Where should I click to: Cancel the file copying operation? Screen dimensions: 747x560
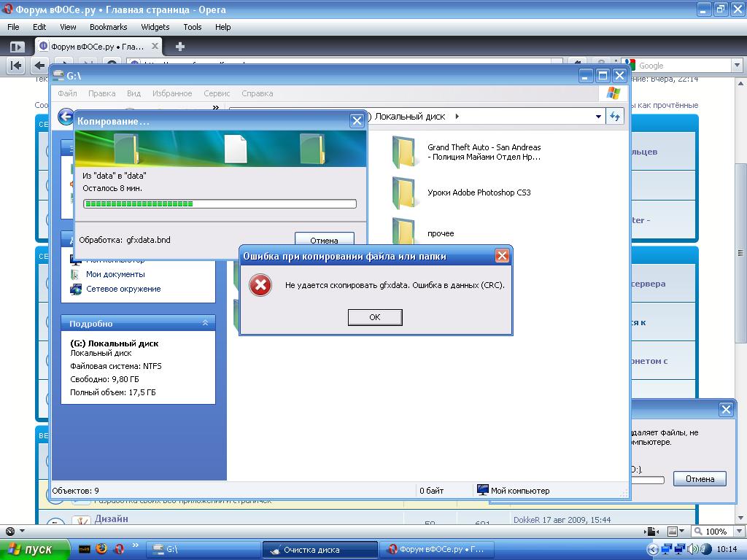[324, 240]
